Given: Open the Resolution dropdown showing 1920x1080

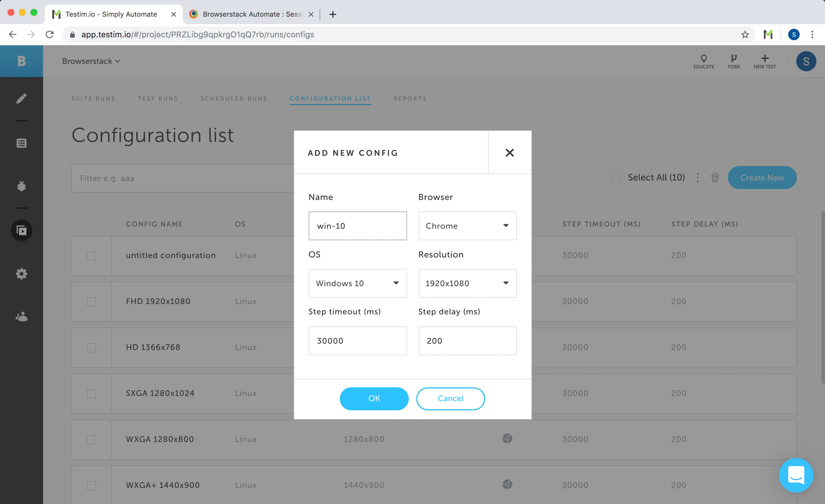Looking at the screenshot, I should tap(467, 283).
